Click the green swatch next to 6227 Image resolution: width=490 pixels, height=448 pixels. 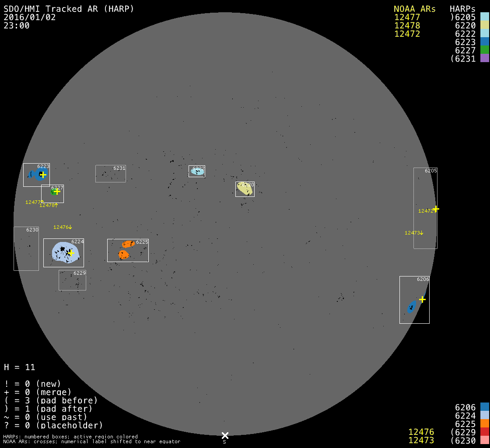click(x=484, y=50)
